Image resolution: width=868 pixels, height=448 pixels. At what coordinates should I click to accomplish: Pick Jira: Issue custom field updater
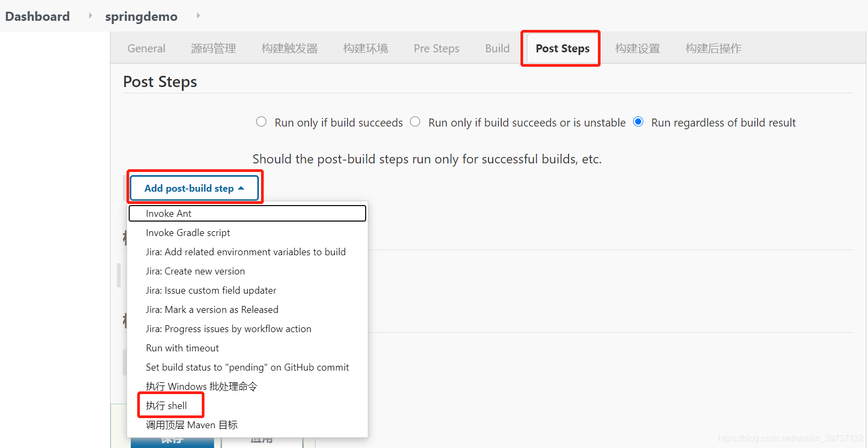tap(247, 290)
